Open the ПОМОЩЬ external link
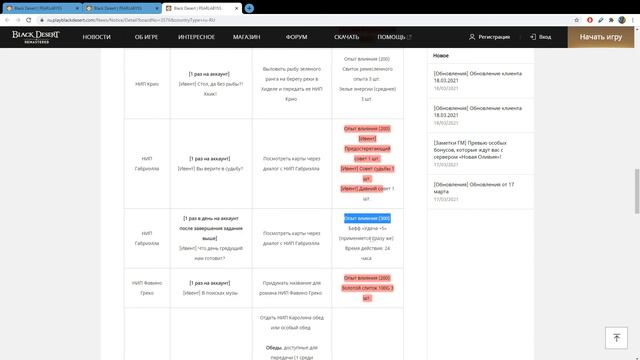 click(394, 37)
